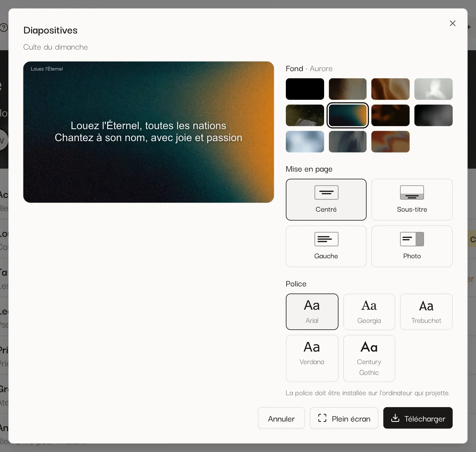Viewport: 476px width, 452px height.
Task: Set the font to Georgia
Action: coord(369,312)
